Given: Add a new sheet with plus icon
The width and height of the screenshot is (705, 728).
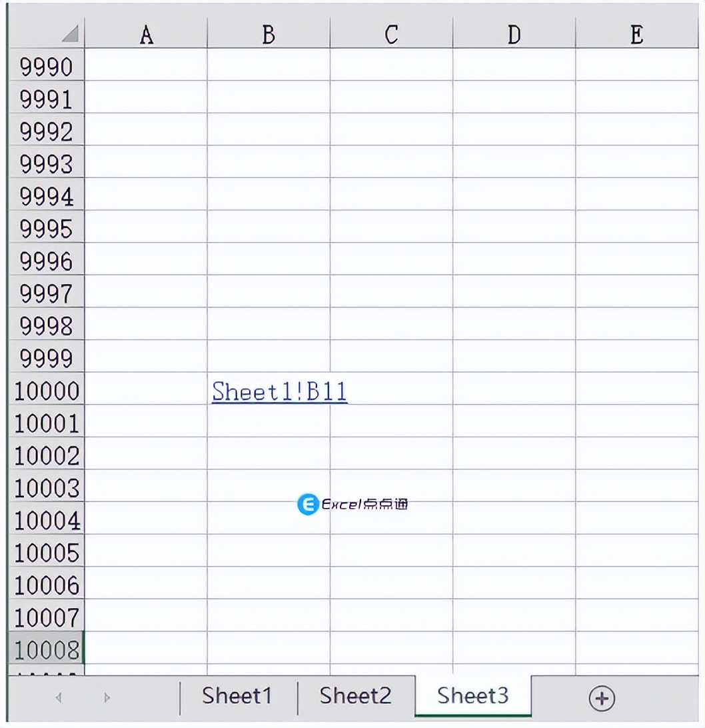Looking at the screenshot, I should click(x=602, y=698).
